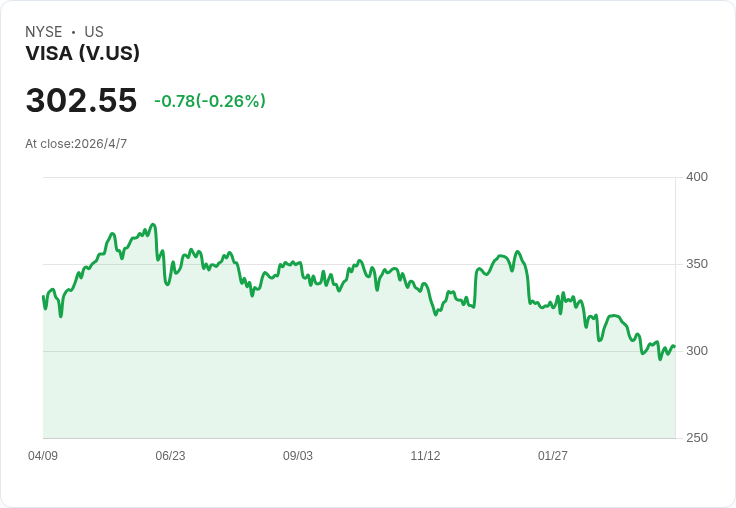The width and height of the screenshot is (736, 508).
Task: Select the 250 y-axis label
Action: pyautogui.click(x=696, y=438)
